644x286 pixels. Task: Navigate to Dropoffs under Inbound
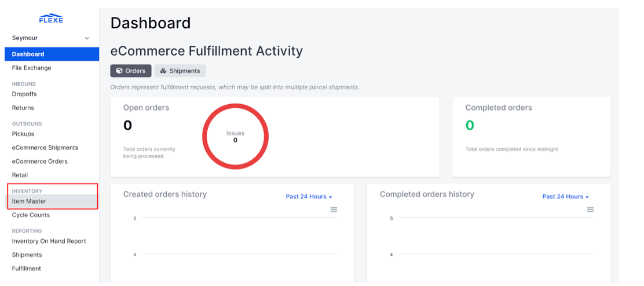[x=24, y=94]
